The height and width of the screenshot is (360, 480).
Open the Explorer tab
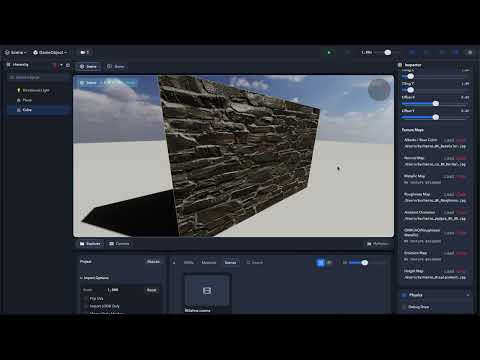[90, 244]
